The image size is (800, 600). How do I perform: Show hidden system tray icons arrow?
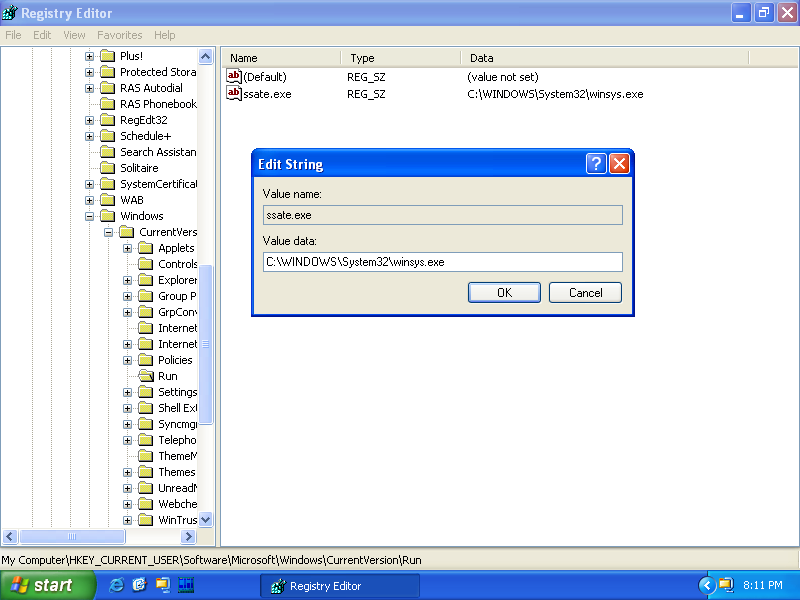point(707,585)
